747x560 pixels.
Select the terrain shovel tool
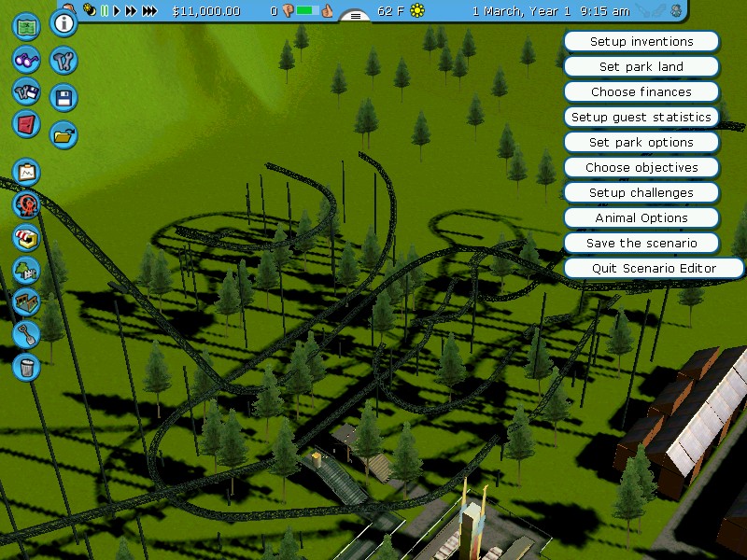27,333
